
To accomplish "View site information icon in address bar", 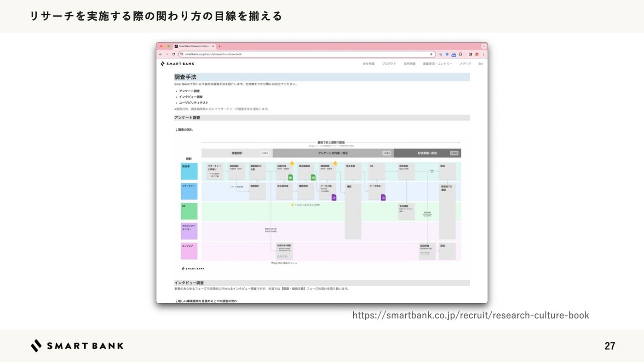I will pyautogui.click(x=182, y=54).
